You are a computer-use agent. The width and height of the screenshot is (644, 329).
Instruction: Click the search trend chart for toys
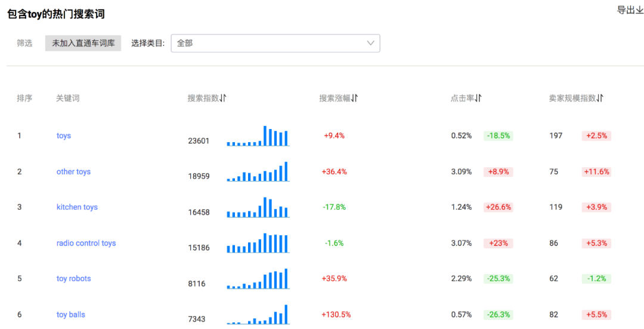point(258,136)
